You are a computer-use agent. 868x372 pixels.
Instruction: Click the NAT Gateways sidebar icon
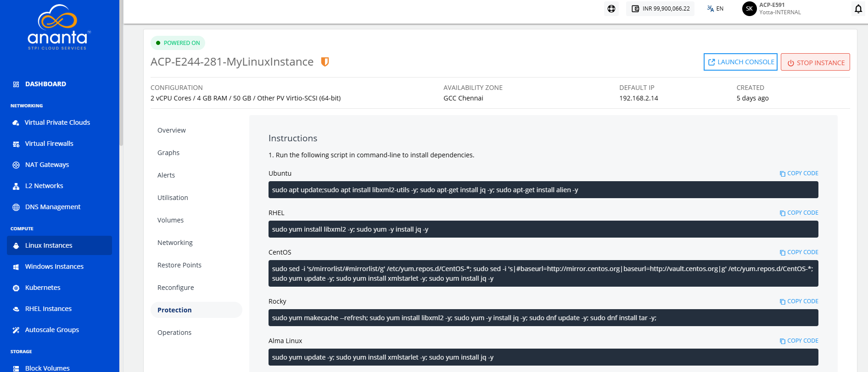click(16, 165)
